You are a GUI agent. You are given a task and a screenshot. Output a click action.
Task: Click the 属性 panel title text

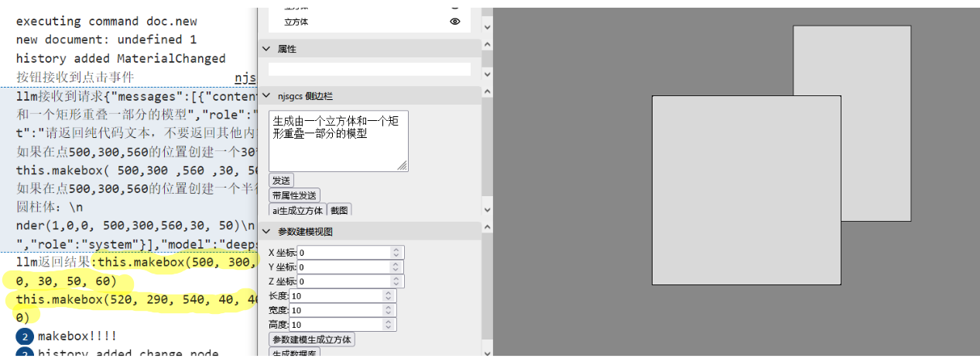[286, 49]
